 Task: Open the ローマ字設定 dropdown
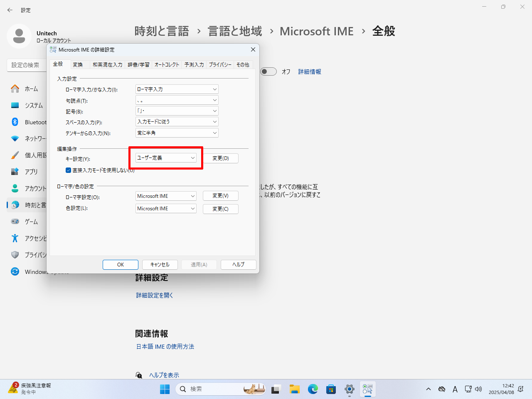166,196
